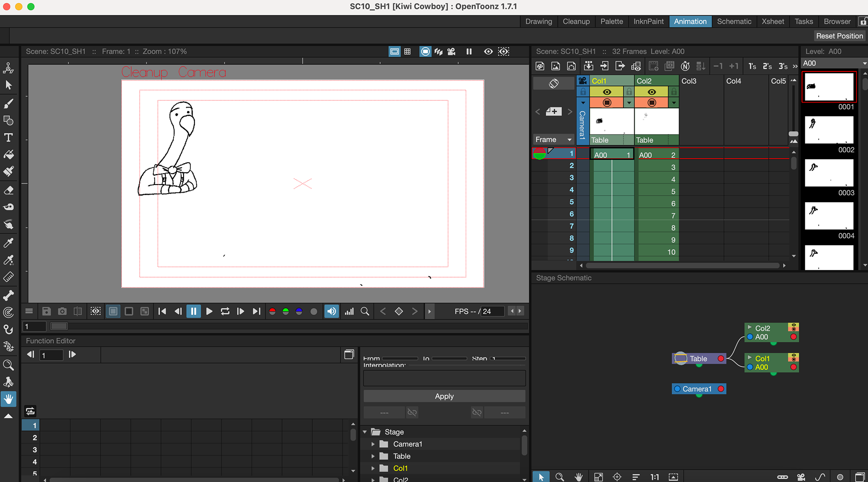Click the Histogram icon in viewer bar

tap(349, 311)
